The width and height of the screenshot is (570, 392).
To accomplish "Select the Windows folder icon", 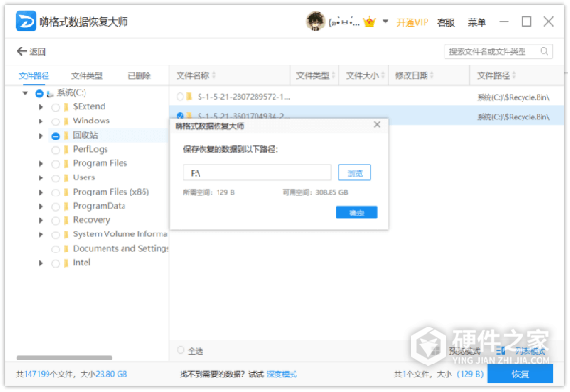I will point(66,121).
